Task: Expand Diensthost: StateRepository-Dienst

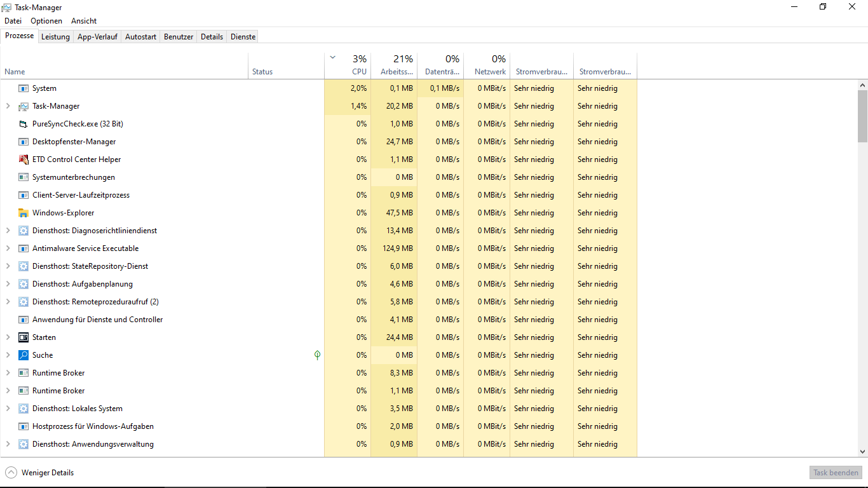Action: pyautogui.click(x=8, y=266)
